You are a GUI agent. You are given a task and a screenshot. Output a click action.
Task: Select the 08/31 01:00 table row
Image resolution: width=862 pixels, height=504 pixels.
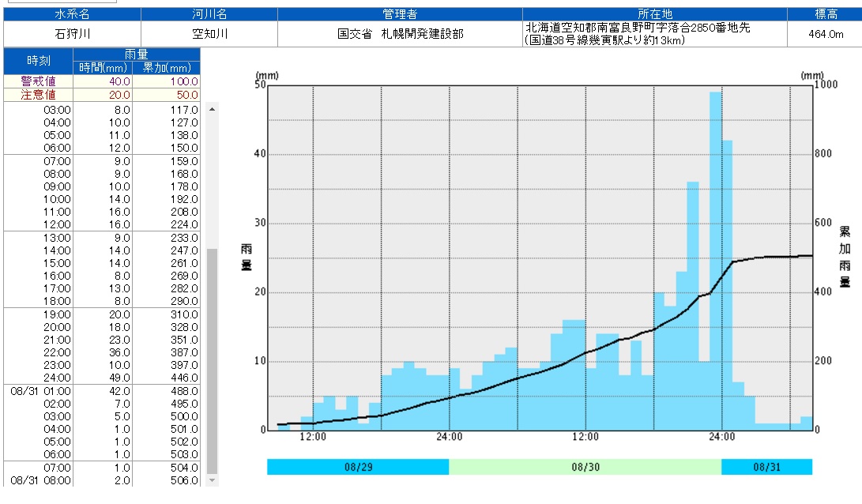click(102, 391)
